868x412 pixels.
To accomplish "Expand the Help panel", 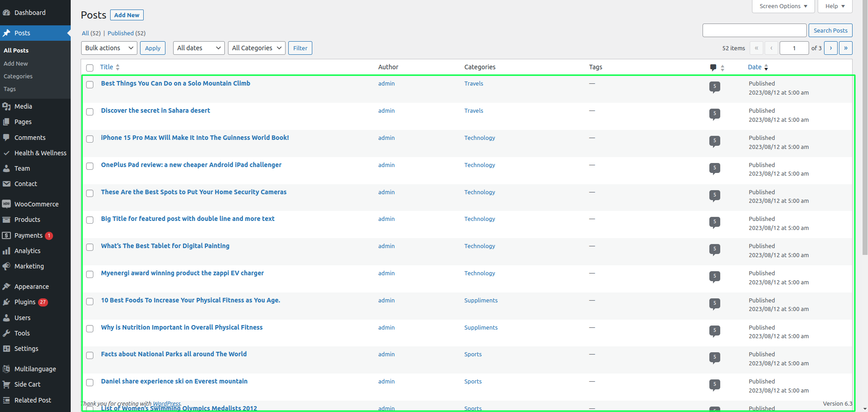I will tap(835, 6).
